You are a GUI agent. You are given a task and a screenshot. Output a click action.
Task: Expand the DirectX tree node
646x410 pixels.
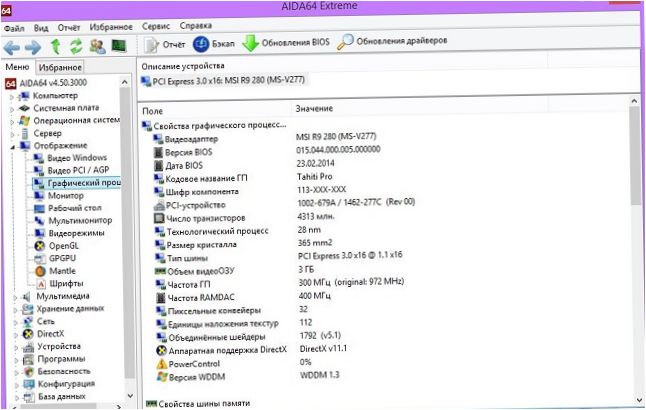pos(15,335)
